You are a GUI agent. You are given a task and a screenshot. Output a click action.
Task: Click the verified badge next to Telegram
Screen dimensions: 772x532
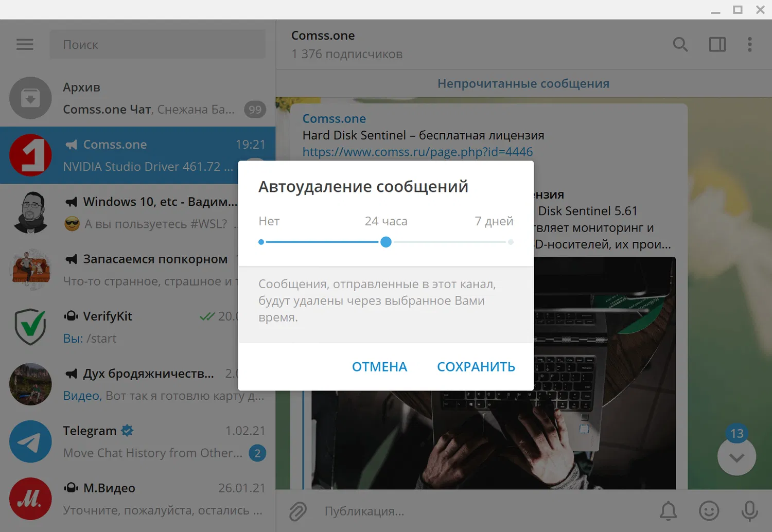[x=127, y=431]
